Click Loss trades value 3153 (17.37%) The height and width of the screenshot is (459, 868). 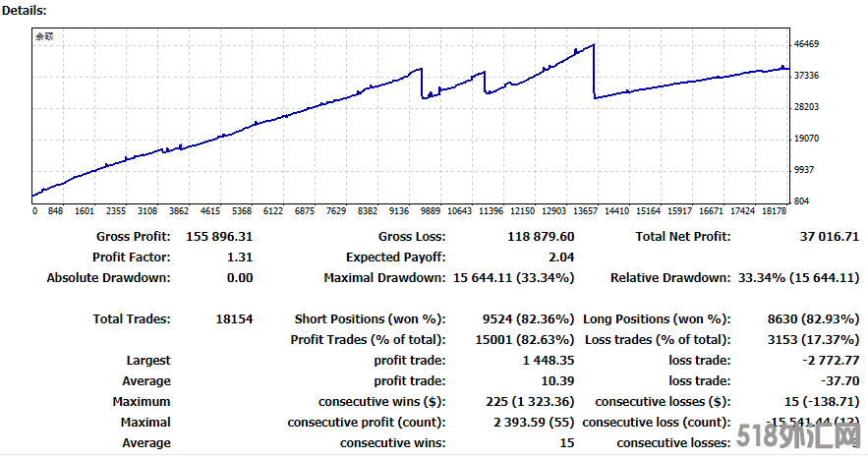pyautogui.click(x=813, y=339)
